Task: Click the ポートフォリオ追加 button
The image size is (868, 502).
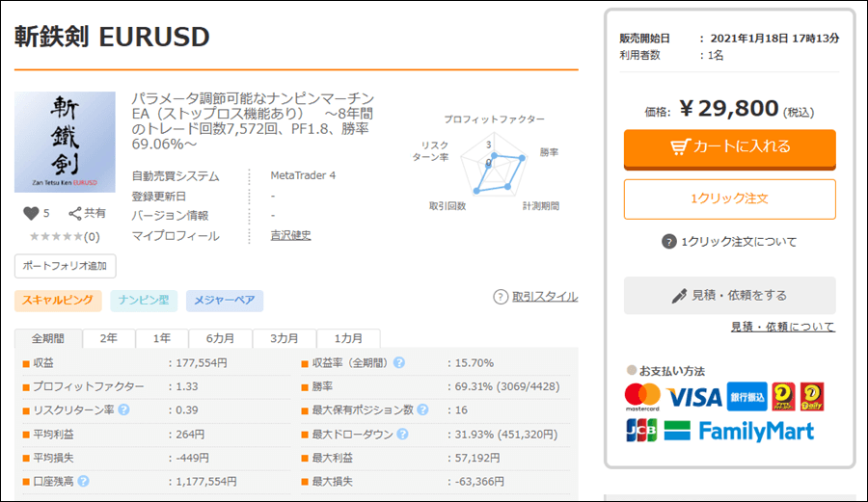Action: [x=66, y=266]
